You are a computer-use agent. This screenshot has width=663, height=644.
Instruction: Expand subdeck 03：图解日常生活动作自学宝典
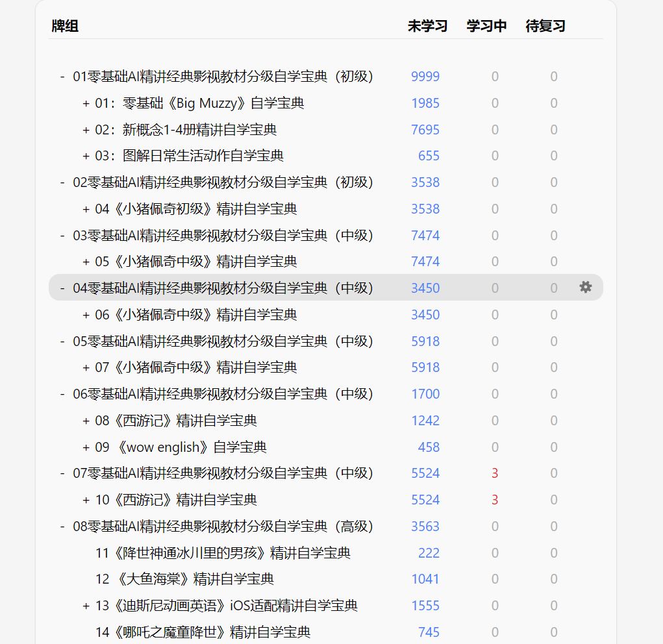[86, 156]
